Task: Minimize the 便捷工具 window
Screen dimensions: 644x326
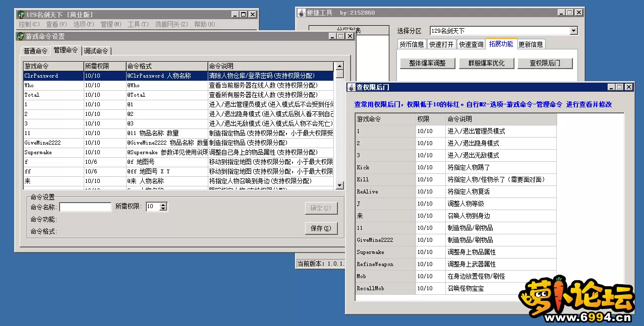Action: click(561, 12)
